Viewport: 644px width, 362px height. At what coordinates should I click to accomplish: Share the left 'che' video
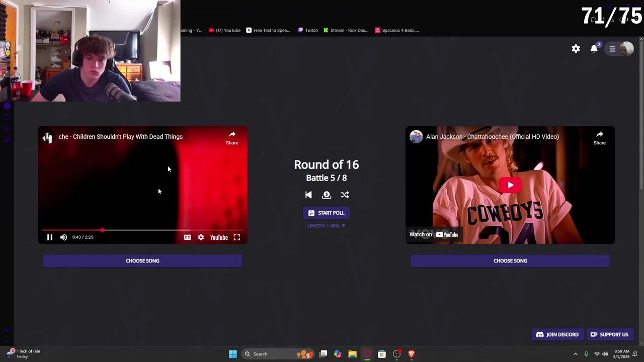(232, 138)
